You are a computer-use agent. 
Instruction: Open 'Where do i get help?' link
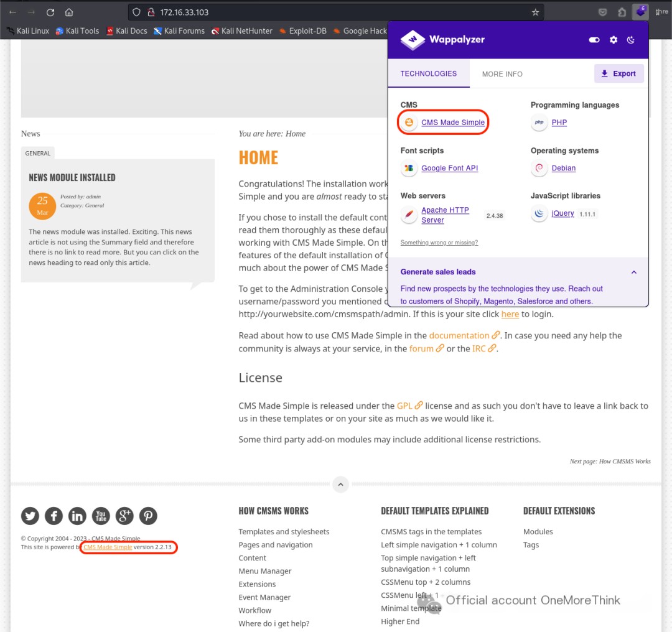click(x=274, y=623)
